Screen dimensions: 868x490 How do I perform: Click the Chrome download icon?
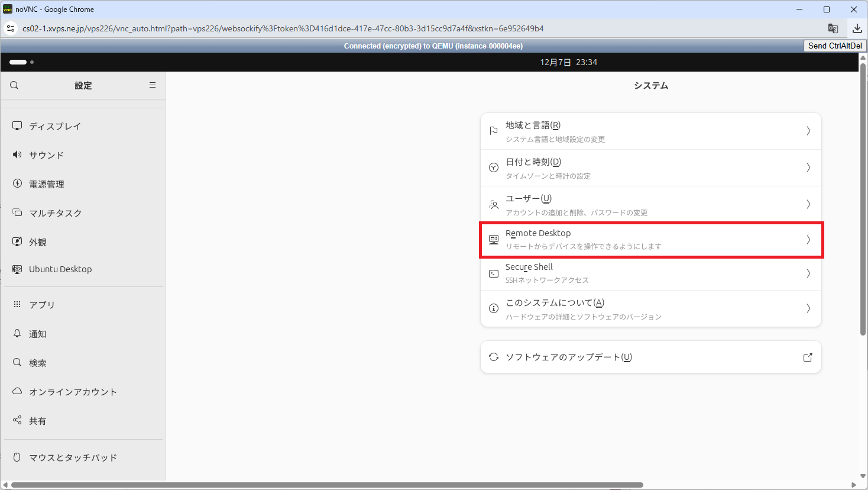pos(857,28)
